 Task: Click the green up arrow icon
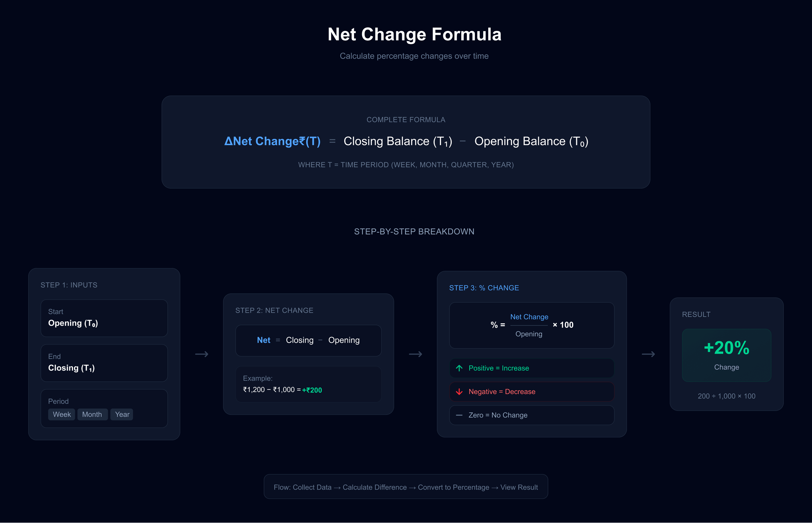pos(459,368)
